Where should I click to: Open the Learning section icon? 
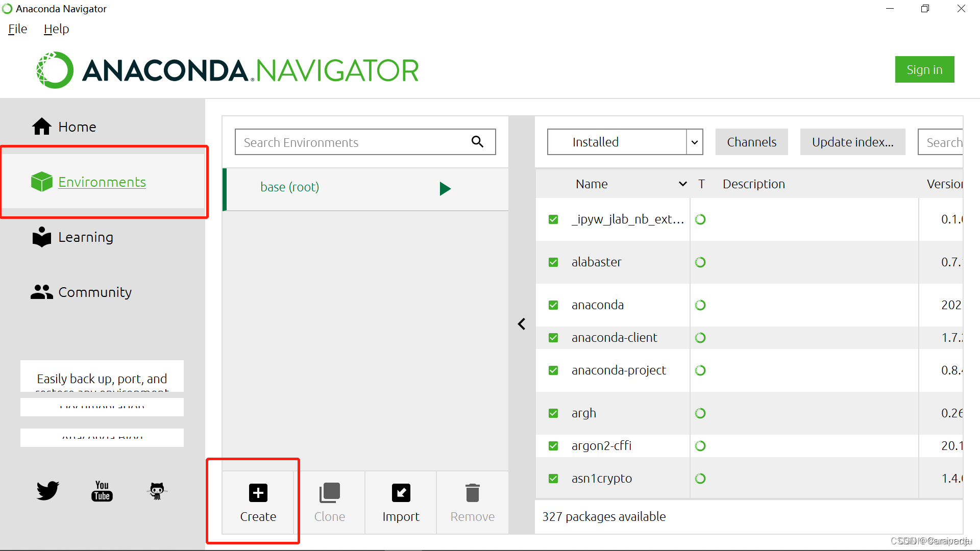click(x=41, y=237)
